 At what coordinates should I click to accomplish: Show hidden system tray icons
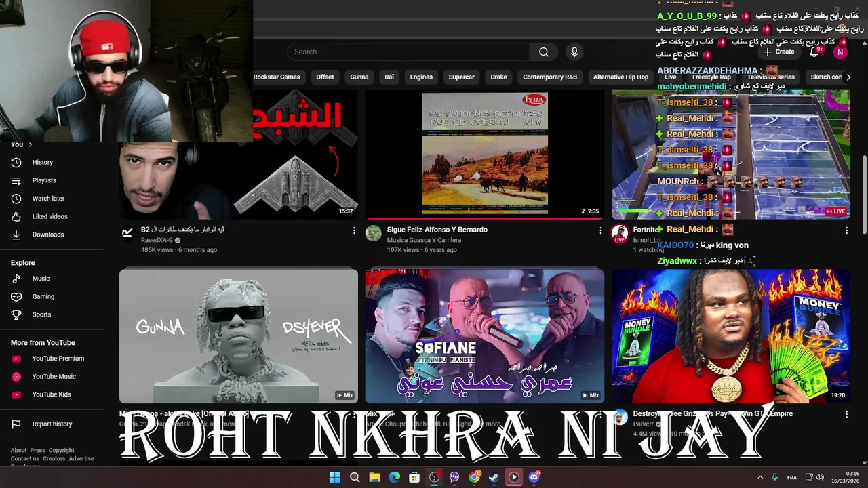tap(760, 477)
